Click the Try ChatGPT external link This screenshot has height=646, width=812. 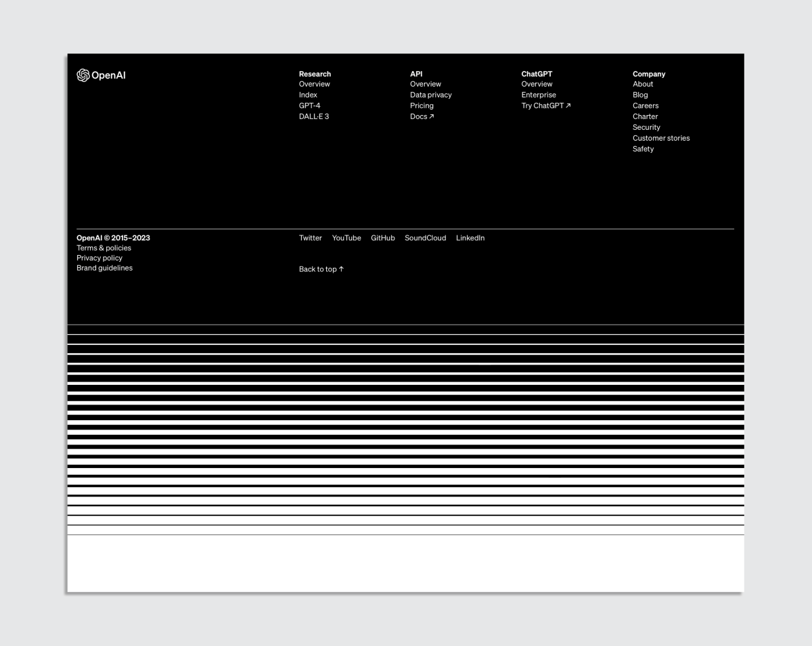click(x=545, y=106)
